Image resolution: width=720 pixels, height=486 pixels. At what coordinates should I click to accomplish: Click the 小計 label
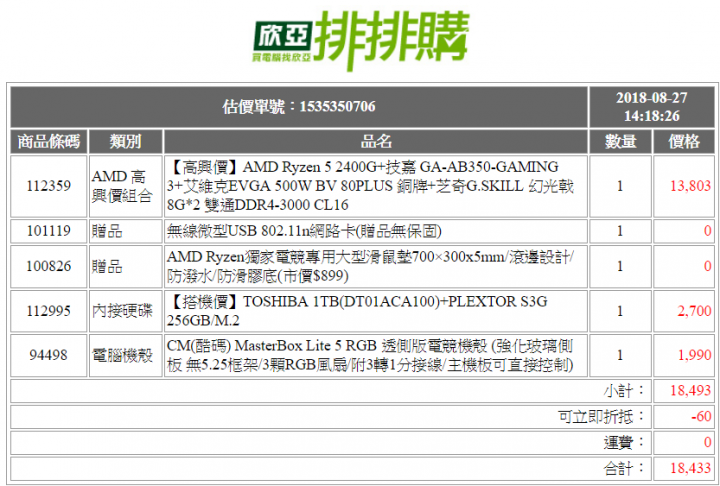pyautogui.click(x=624, y=391)
